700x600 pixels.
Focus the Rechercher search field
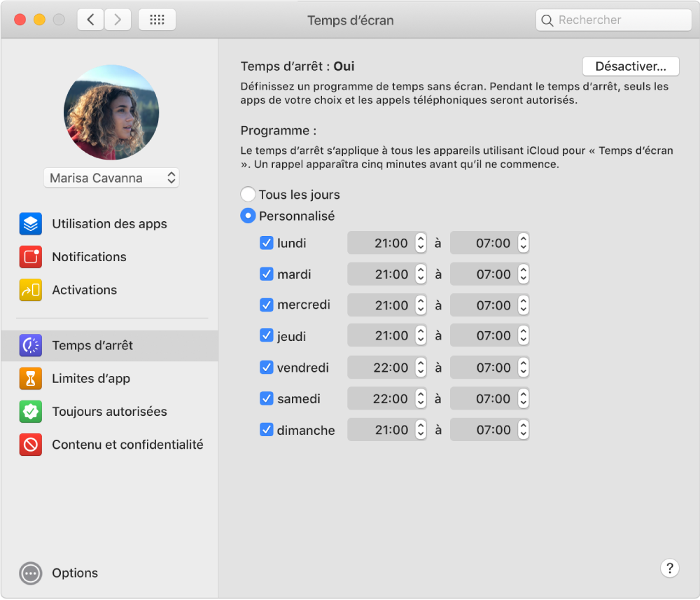[614, 20]
